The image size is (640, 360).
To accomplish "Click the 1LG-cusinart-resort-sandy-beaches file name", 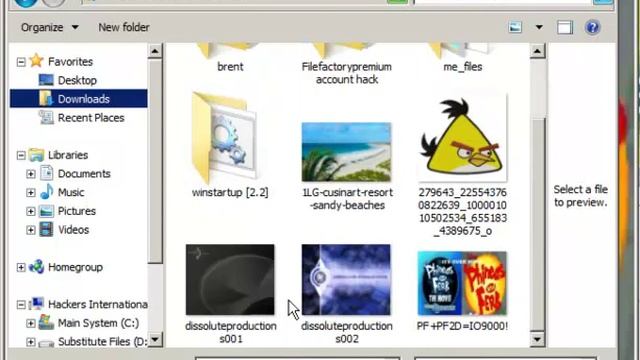I will [347, 199].
